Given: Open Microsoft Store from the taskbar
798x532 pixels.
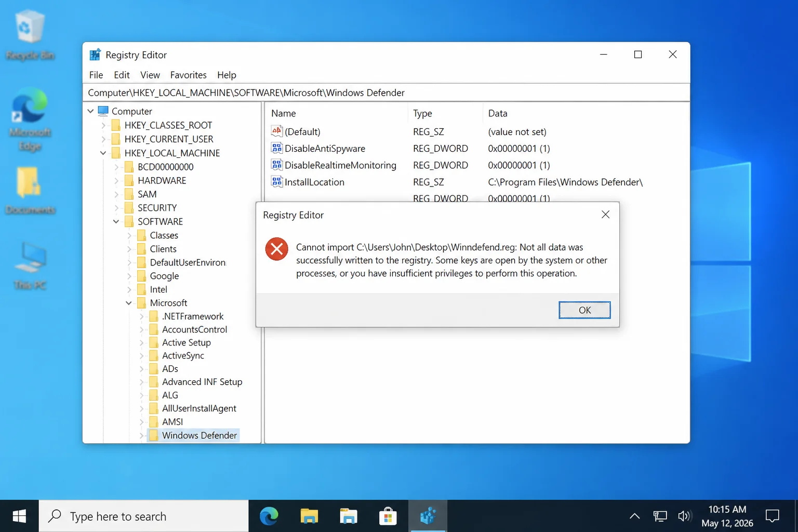Looking at the screenshot, I should 388,516.
